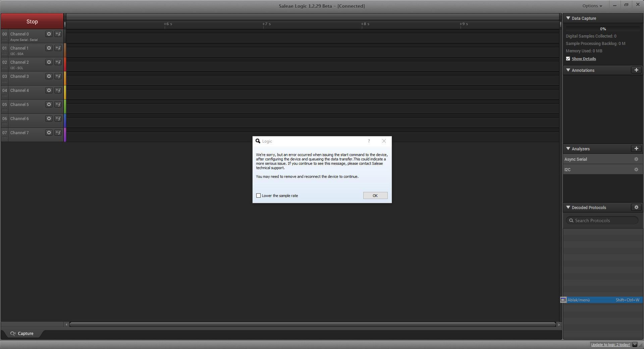644x349 pixels.
Task: Select the Channel 3 label
Action: [19, 76]
